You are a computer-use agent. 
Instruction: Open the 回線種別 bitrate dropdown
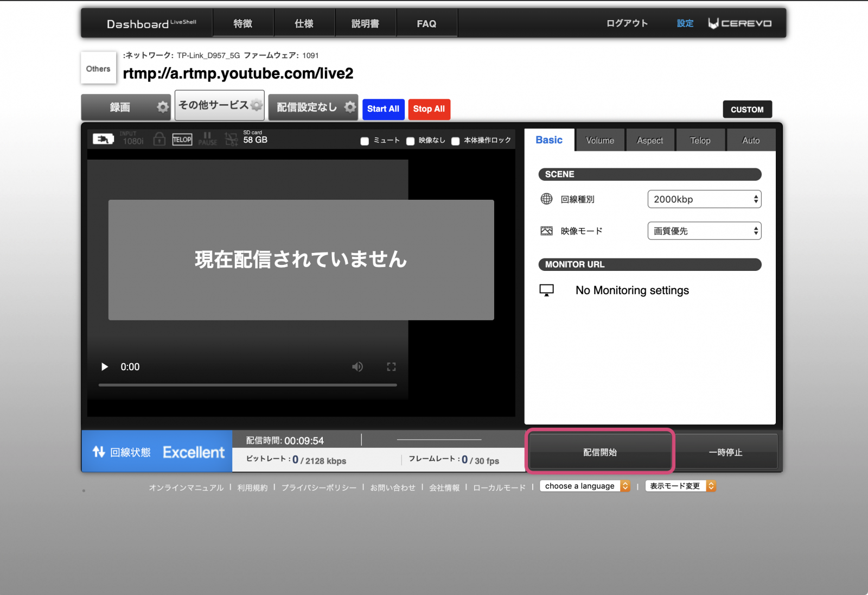tap(704, 199)
